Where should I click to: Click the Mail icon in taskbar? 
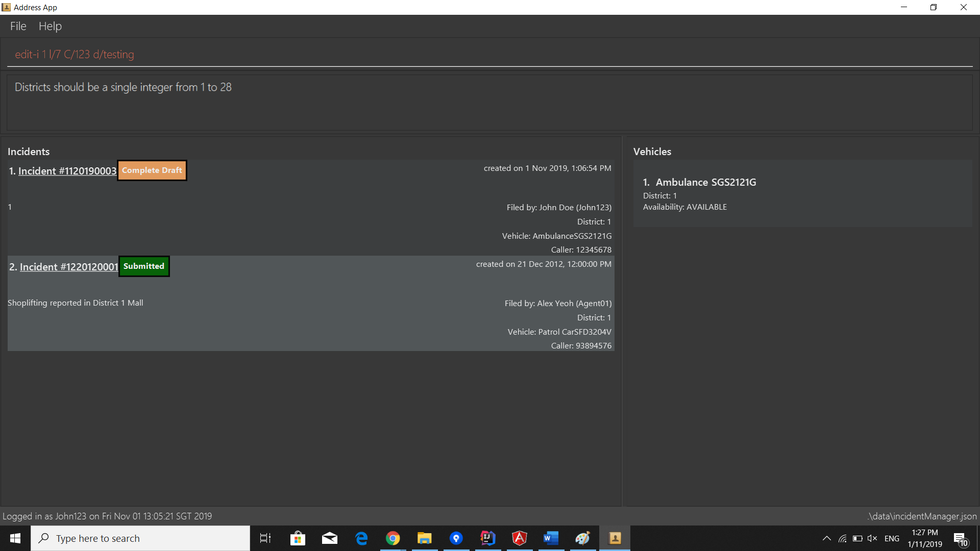(329, 538)
